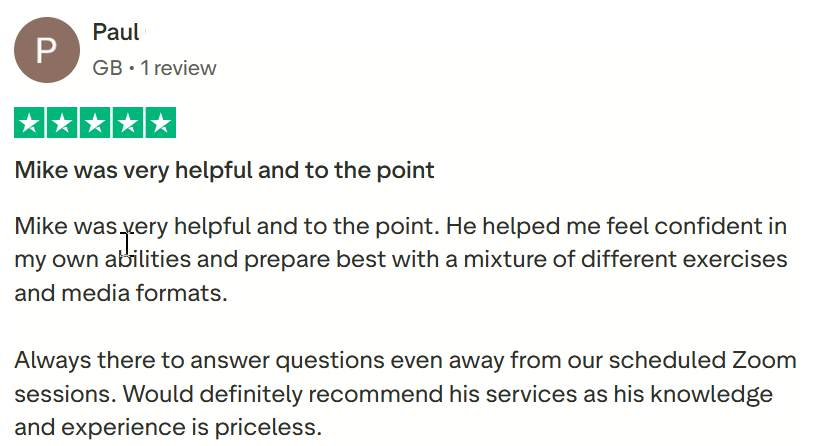The image size is (832, 446).
Task: Open the bold review title heading
Action: click(224, 170)
